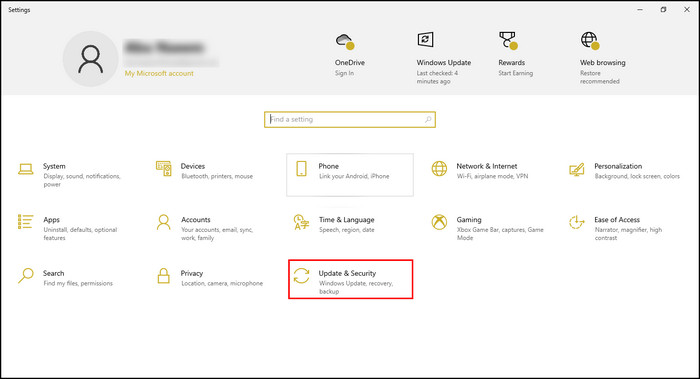Open the Rewards medal icon
700x379 pixels.
(508, 40)
